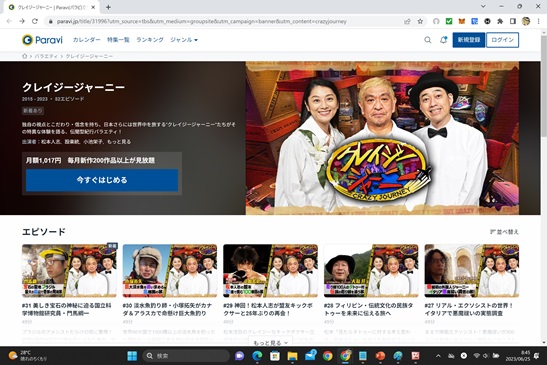547x365 pixels.
Task: Open the Chrome profile avatar
Action: tap(526, 21)
